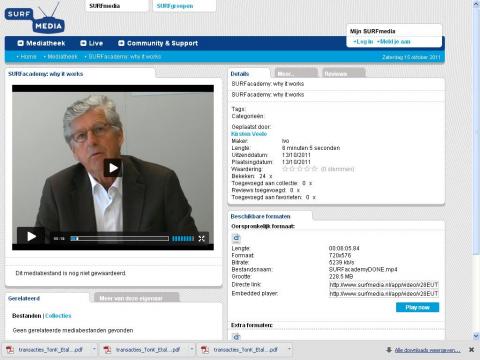
Task: Switch to the Reviews tab
Action: coord(344,73)
